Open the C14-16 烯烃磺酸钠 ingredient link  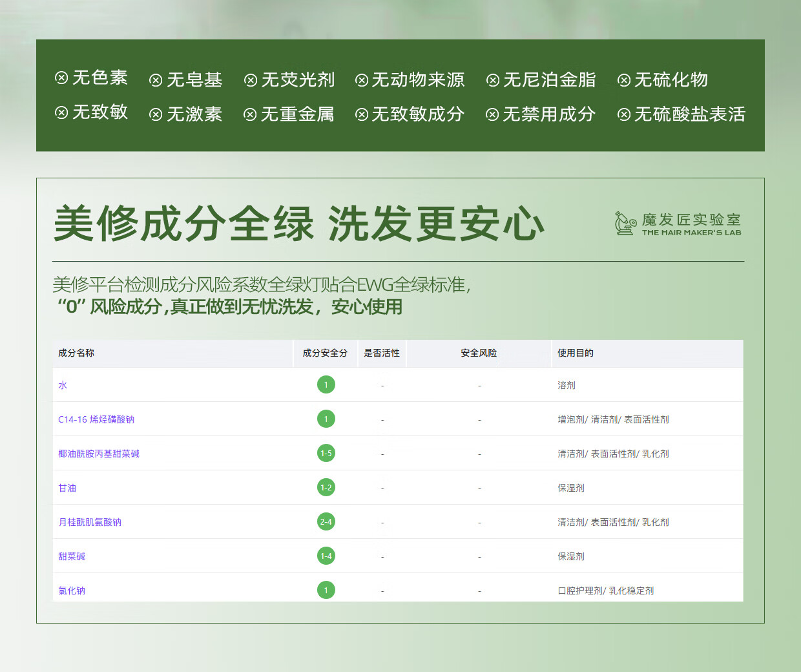pos(96,419)
